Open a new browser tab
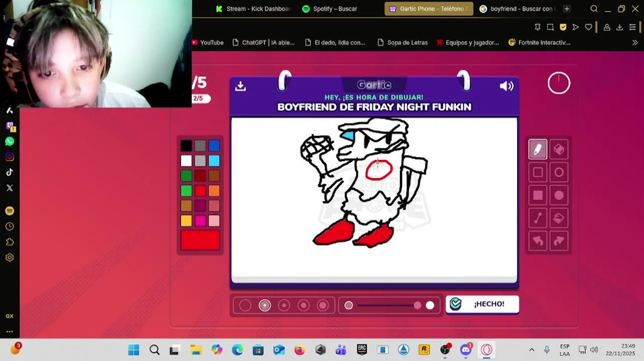This screenshot has height=361, width=644. click(x=567, y=9)
